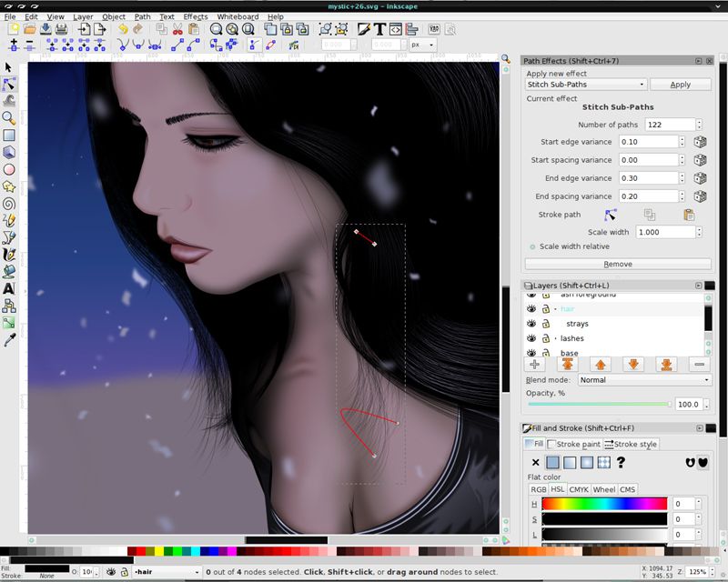Image resolution: width=728 pixels, height=582 pixels.
Task: Click the Hue color slider bar
Action: click(604, 504)
